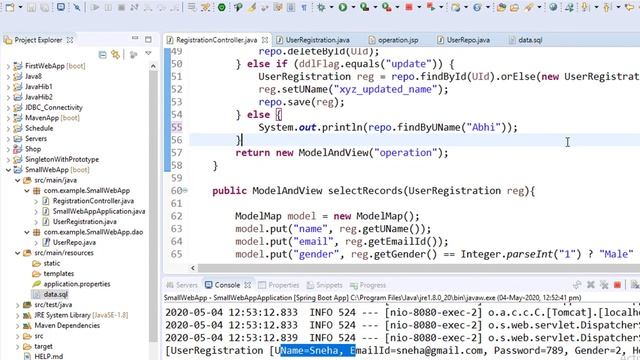Maximize the Project Explorer panel
Screen dimensions: 640x360
point(148,40)
